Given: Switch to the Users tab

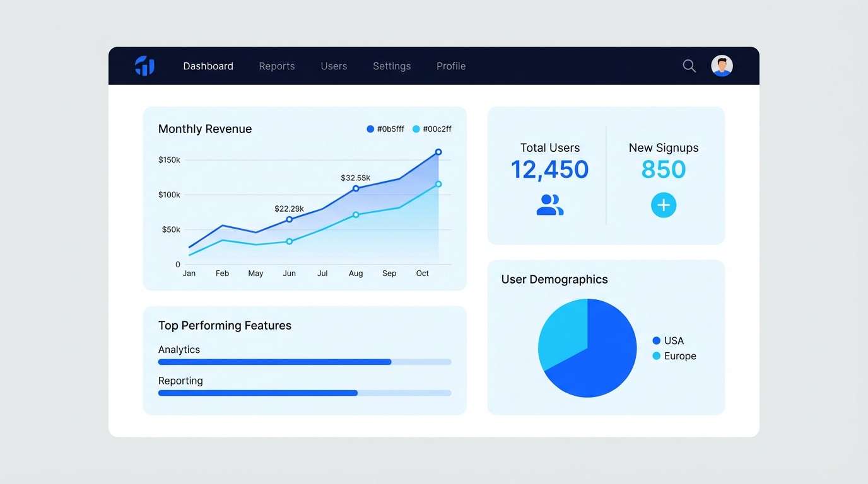Looking at the screenshot, I should tap(334, 66).
